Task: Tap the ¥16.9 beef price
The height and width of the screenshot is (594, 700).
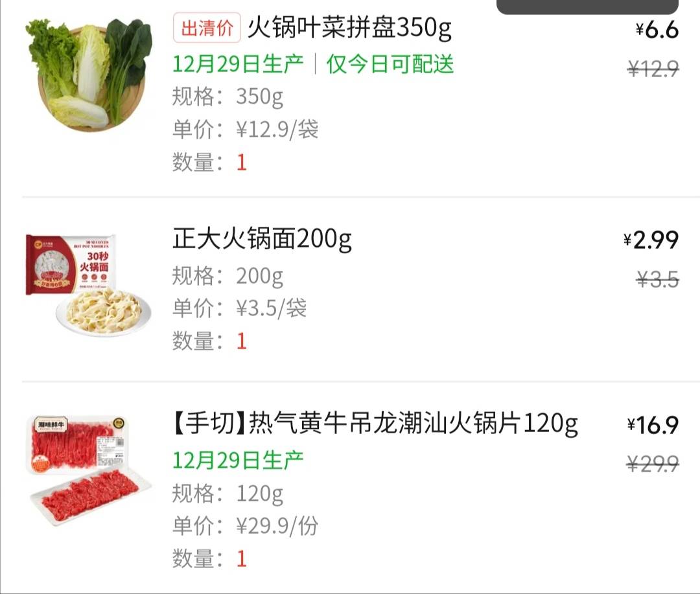Action: pos(653,425)
